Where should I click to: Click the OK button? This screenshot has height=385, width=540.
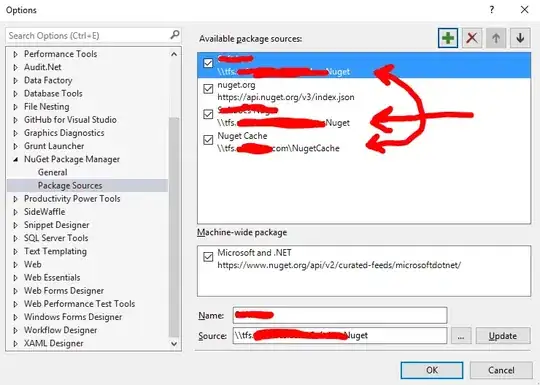click(432, 370)
